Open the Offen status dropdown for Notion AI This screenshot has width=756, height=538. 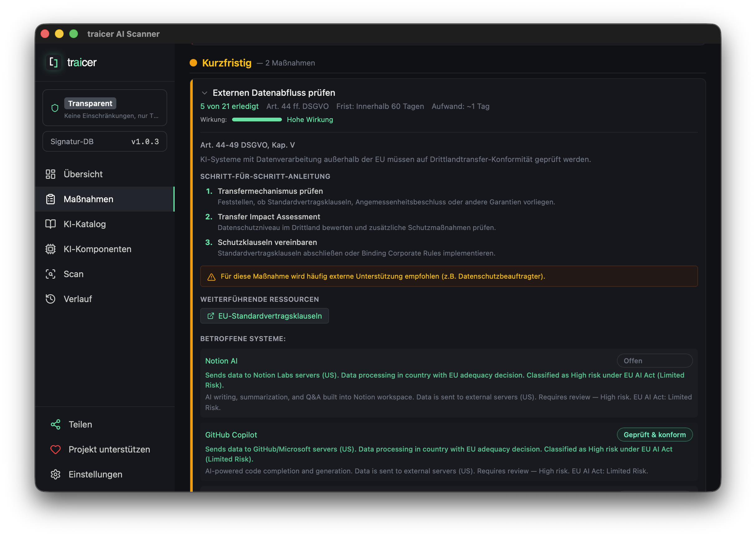pyautogui.click(x=654, y=361)
